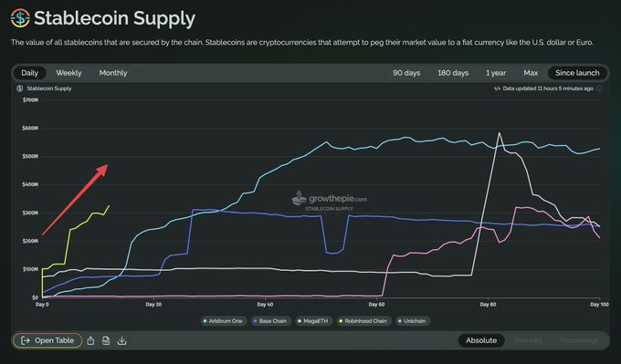621x364 pixels.
Task: Toggle the Unichain series in the legend
Action: click(412, 321)
